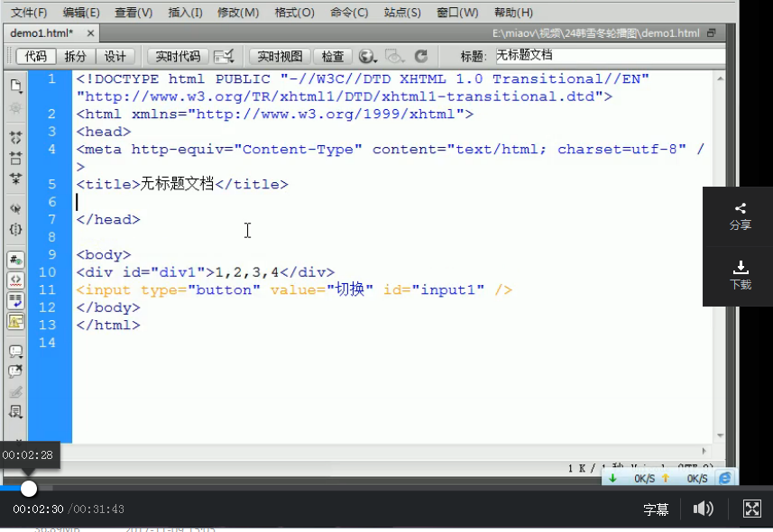Screen dimensions: 773x532
Task: Click the editor scrollbar down arrow
Action: [x=720, y=436]
